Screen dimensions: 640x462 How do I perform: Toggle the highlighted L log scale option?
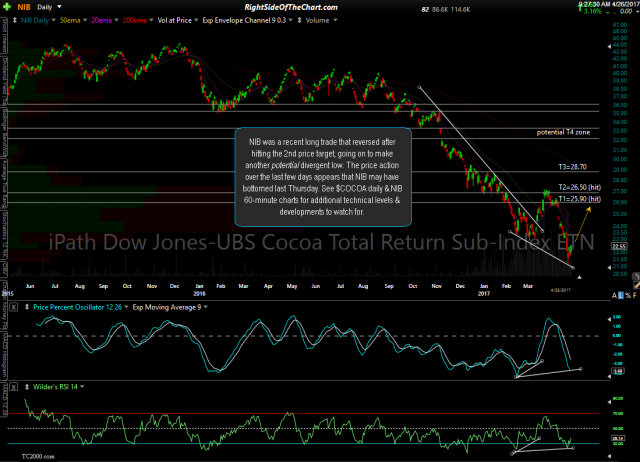621,295
